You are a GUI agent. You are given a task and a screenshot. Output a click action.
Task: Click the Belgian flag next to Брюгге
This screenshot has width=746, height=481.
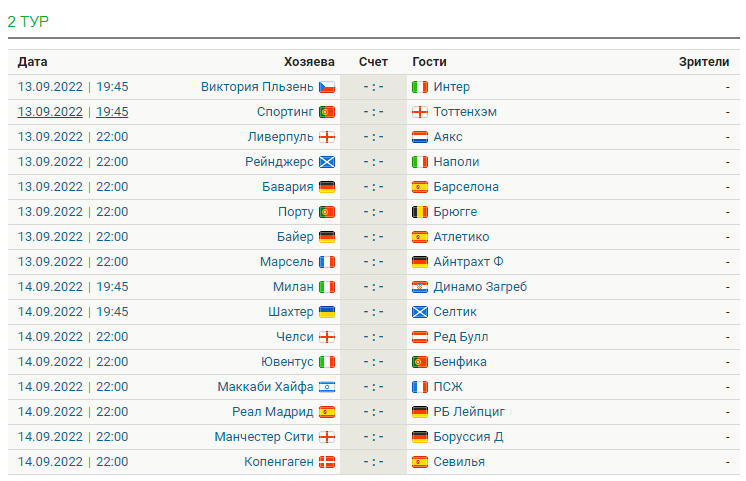(x=420, y=212)
